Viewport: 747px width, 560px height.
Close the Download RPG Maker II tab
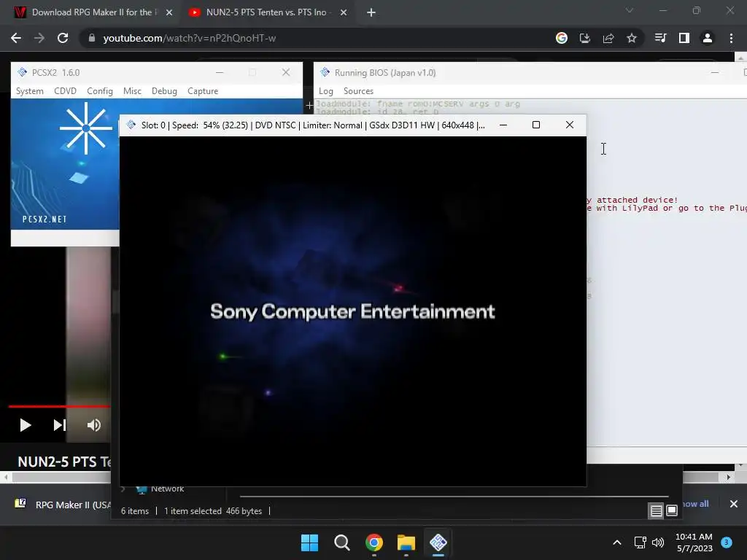pyautogui.click(x=169, y=13)
